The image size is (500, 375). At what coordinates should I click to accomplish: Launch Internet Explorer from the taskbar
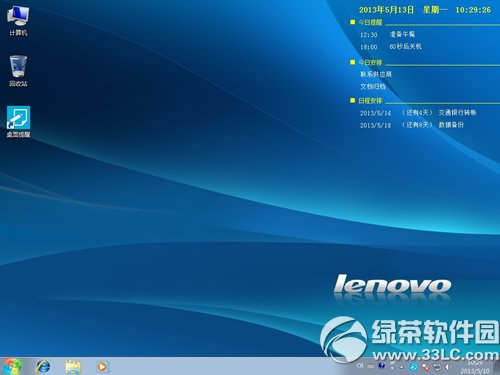point(43,367)
